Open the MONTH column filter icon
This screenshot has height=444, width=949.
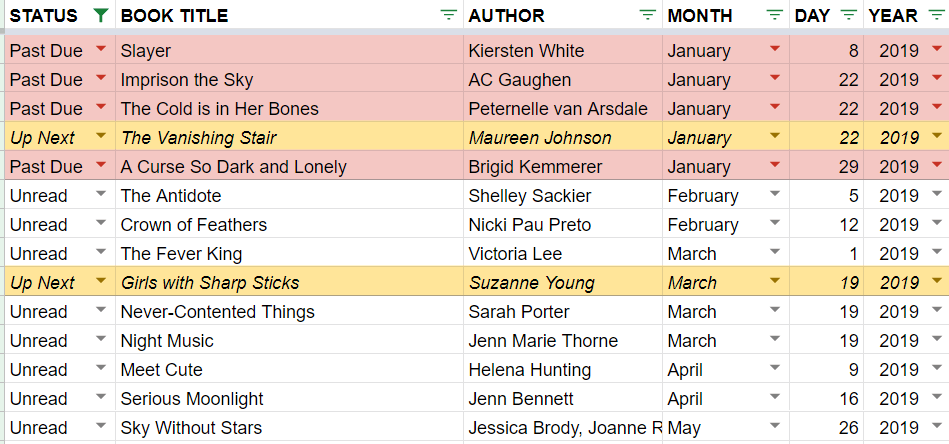point(775,16)
